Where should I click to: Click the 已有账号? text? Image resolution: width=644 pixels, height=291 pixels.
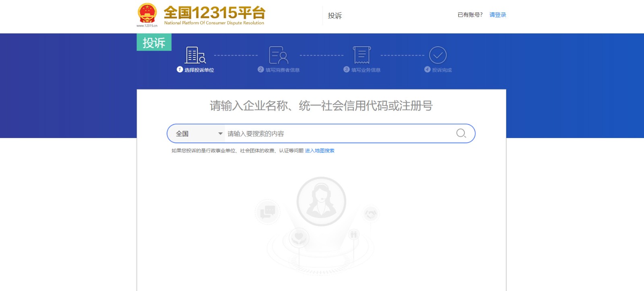(470, 15)
